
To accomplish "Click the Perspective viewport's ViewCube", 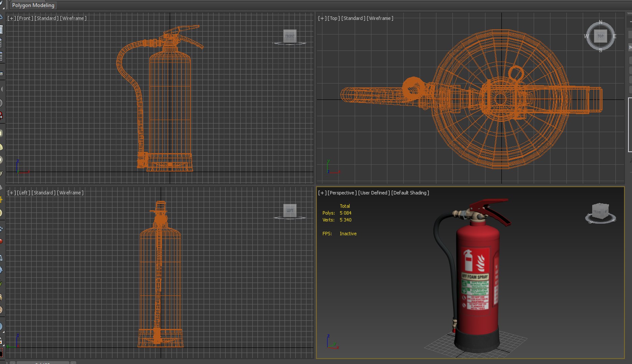I will point(600,211).
